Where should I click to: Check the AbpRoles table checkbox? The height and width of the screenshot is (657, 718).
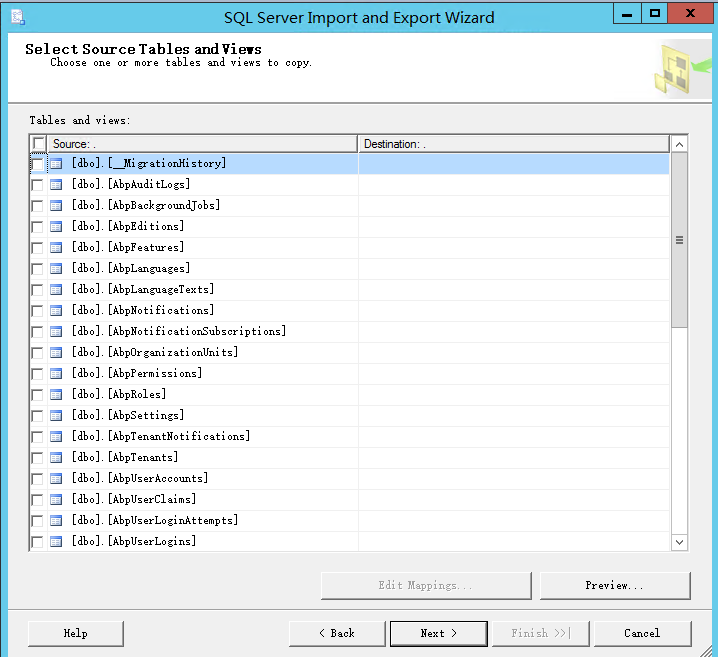coord(37,395)
